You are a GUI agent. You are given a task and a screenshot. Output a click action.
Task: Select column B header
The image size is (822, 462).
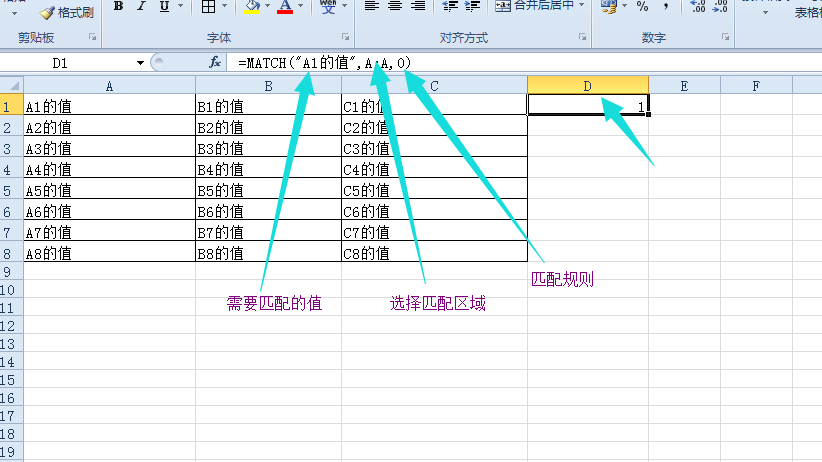[268, 85]
